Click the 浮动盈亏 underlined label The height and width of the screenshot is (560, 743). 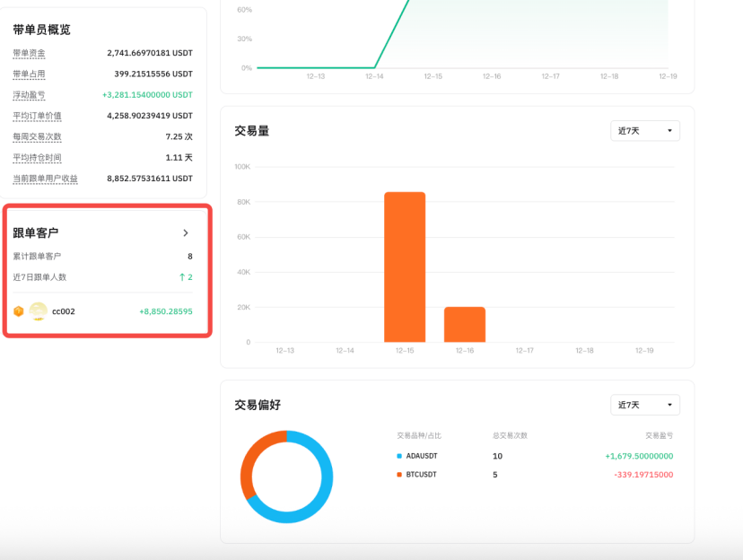point(29,95)
